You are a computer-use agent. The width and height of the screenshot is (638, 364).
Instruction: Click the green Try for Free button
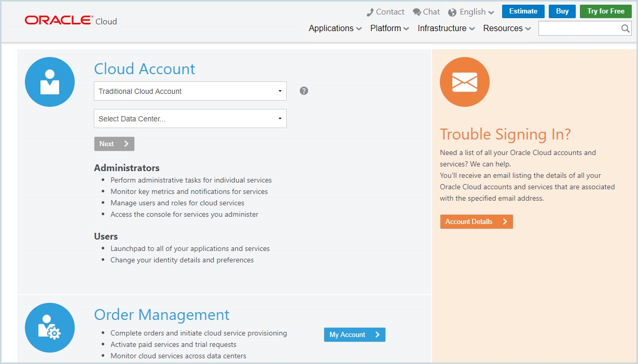[605, 11]
